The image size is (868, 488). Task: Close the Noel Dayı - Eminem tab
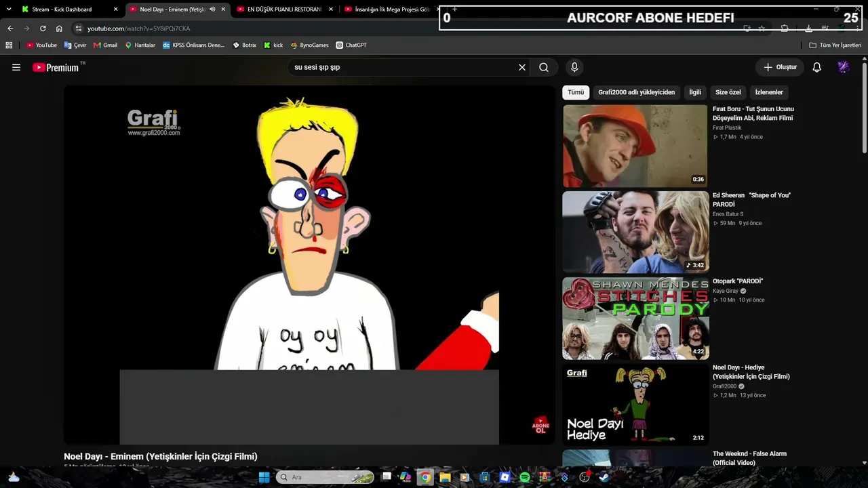223,9
